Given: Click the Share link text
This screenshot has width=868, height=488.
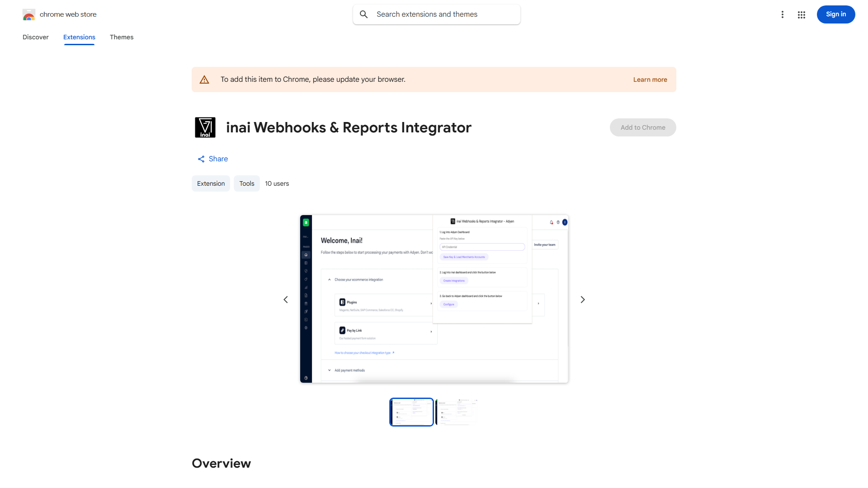Looking at the screenshot, I should tap(218, 159).
